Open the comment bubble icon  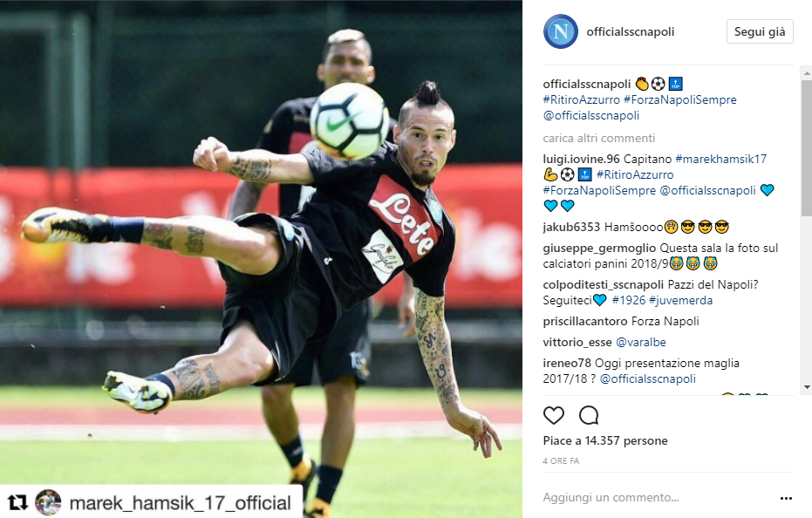point(589,415)
